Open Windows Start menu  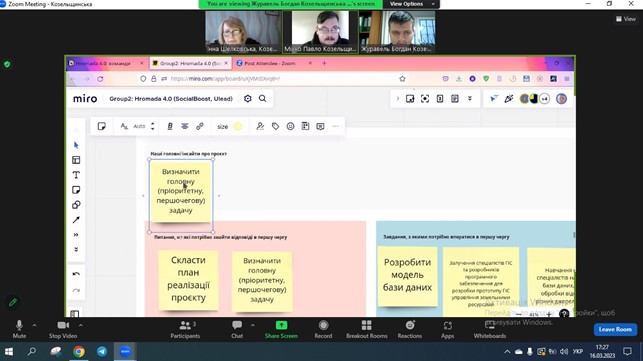pos(9,352)
